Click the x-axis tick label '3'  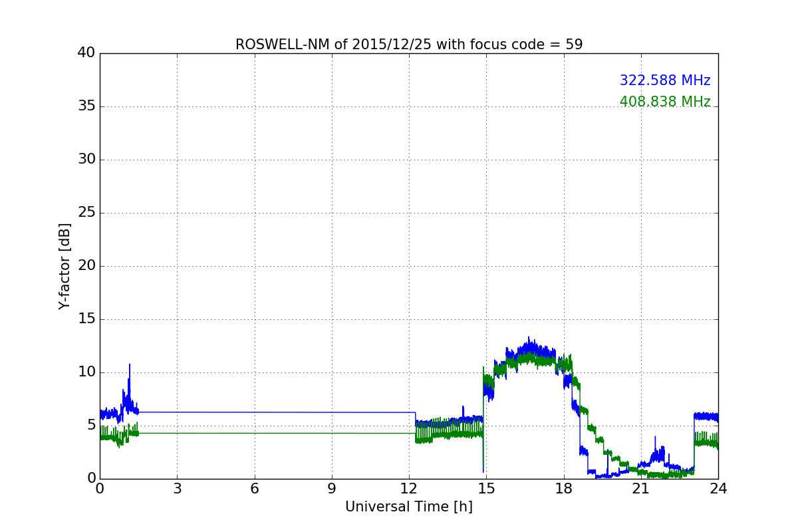coord(177,488)
